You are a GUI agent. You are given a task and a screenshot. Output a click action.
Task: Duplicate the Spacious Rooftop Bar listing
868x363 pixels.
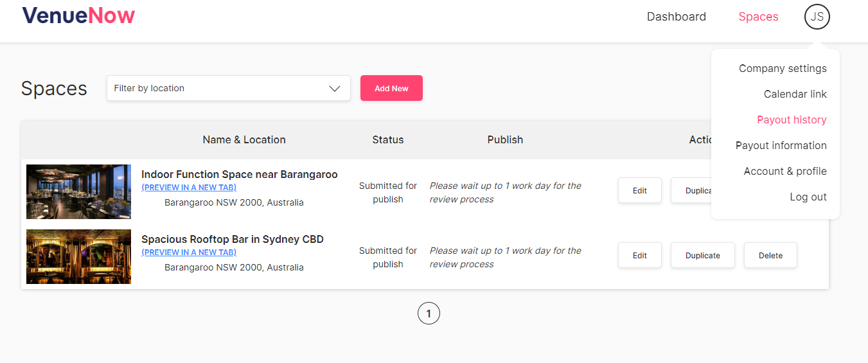(703, 255)
